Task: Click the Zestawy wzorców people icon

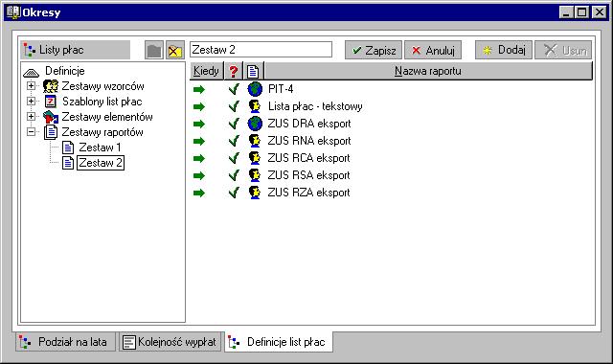Action: [51, 86]
